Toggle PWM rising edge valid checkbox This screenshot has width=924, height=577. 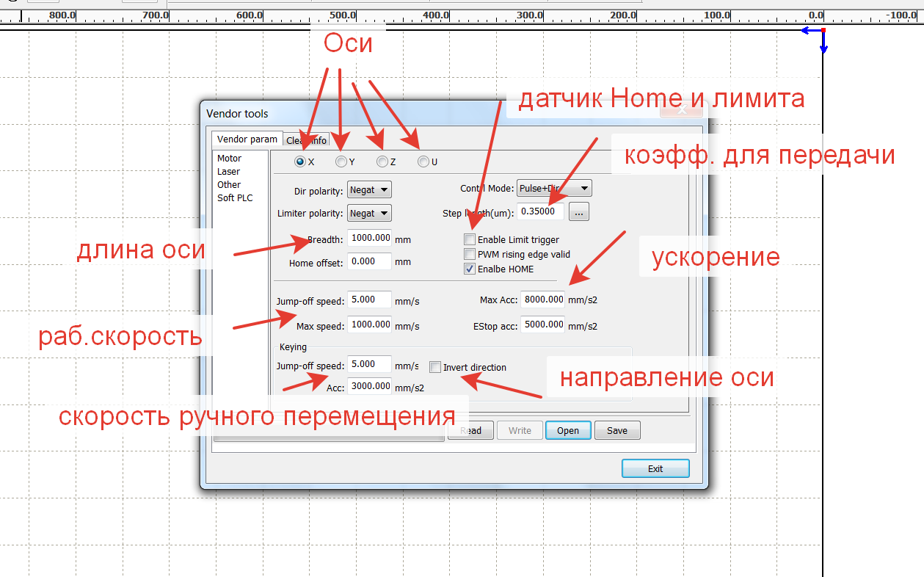coord(470,254)
